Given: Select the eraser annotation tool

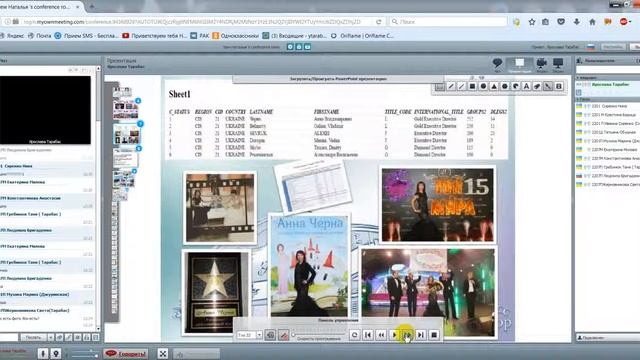Looking at the screenshot, I should pyautogui.click(x=537, y=87).
